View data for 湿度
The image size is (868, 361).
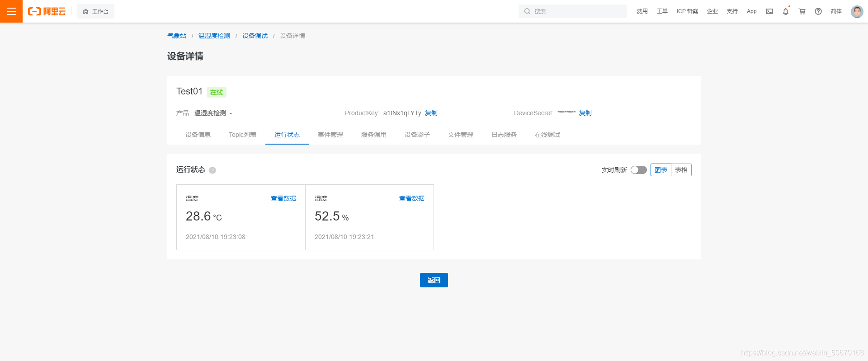coord(412,198)
